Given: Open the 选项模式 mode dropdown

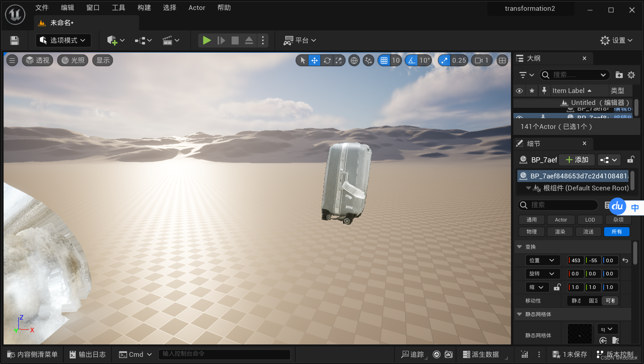Looking at the screenshot, I should pyautogui.click(x=64, y=40).
